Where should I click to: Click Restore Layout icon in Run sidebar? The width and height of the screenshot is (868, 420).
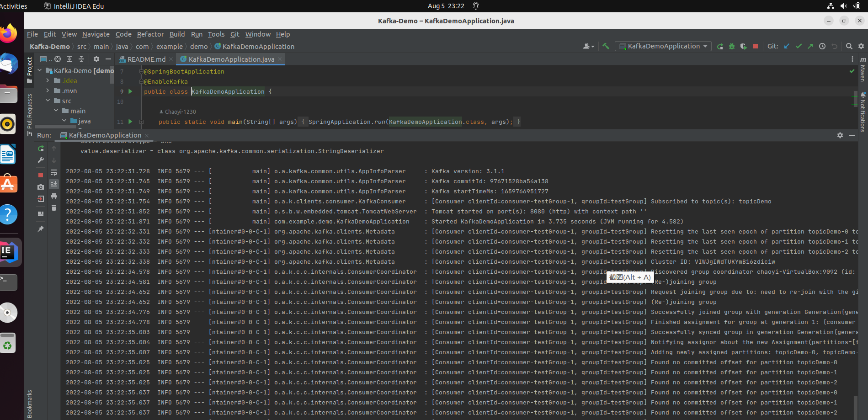point(41,214)
